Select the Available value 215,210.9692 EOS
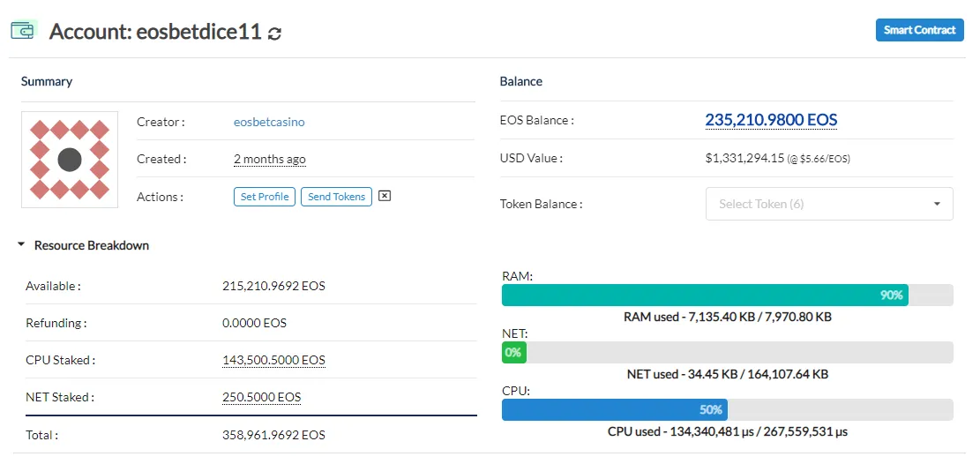 pyautogui.click(x=273, y=287)
